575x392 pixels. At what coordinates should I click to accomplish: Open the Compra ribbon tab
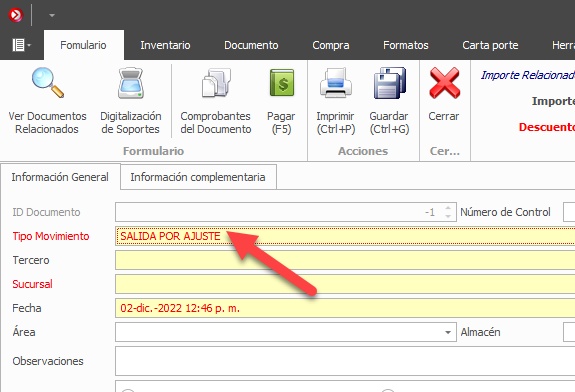331,45
